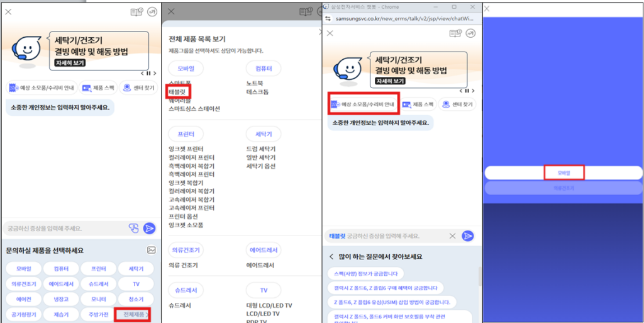This screenshot has height=323, width=644.
Task: Go to the next banner in the product chips panel
Action: click(155, 74)
